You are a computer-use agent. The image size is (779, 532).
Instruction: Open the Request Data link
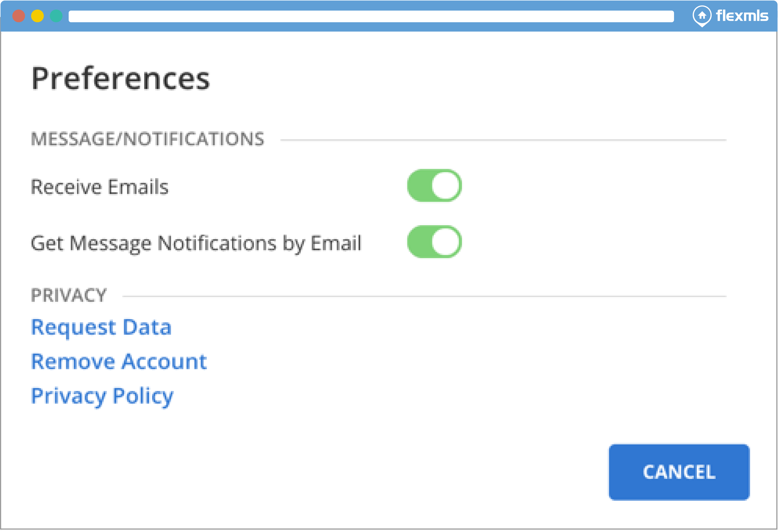(x=101, y=328)
